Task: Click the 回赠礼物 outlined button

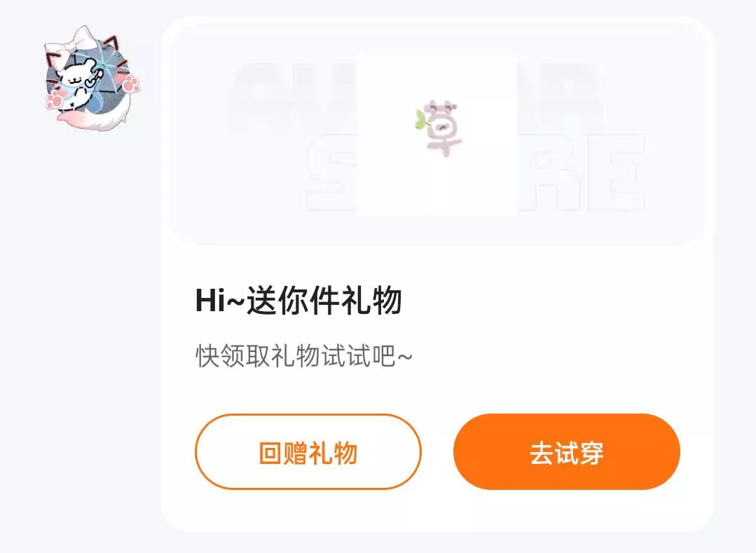Action: coord(308,452)
